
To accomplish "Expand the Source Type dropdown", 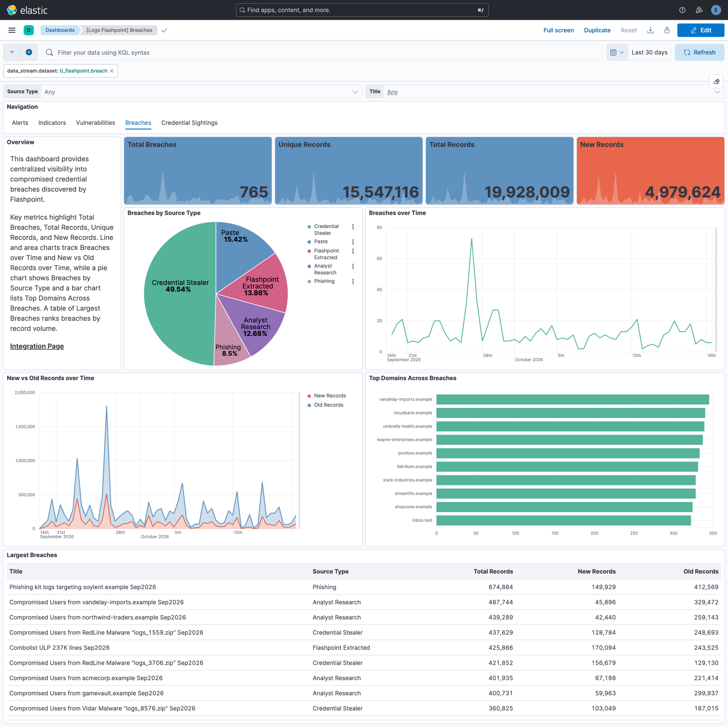I will click(201, 92).
